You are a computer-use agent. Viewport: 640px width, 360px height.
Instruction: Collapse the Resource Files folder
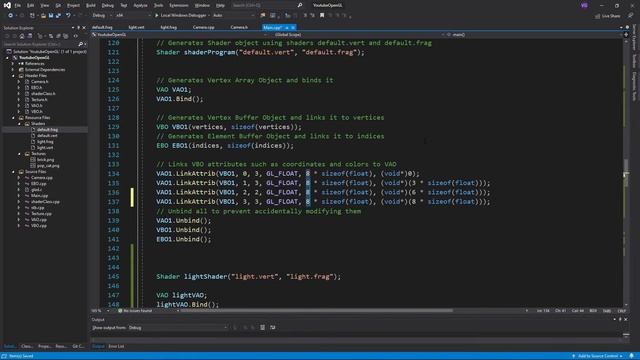click(13, 118)
